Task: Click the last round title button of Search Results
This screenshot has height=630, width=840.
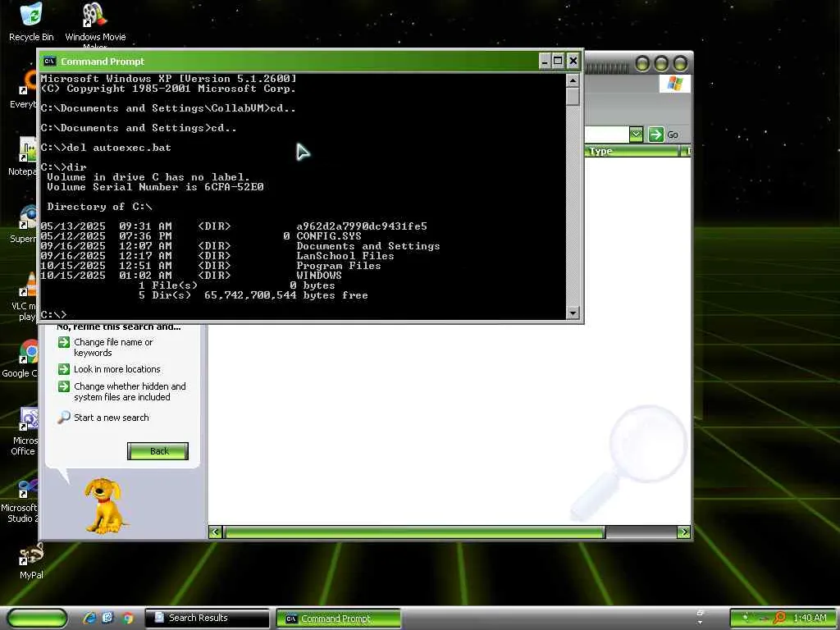Action: pyautogui.click(x=680, y=64)
